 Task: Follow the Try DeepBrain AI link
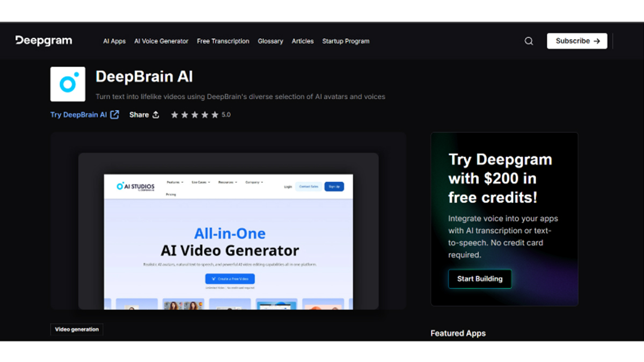point(78,115)
